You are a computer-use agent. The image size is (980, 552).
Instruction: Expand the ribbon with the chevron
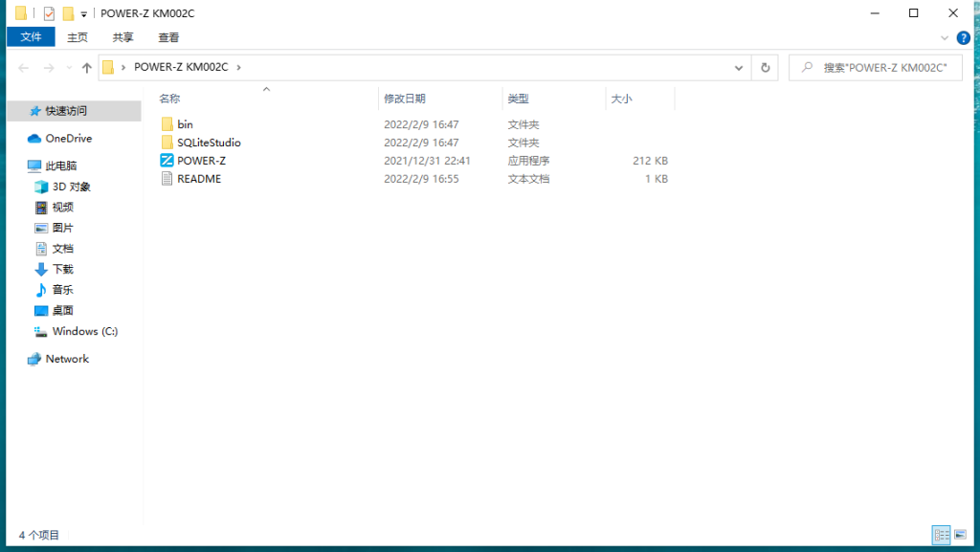pos(945,38)
